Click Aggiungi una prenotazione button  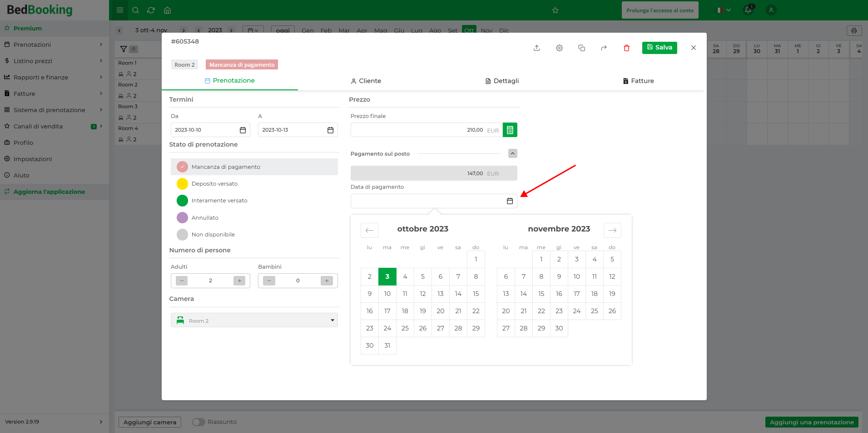coord(812,422)
